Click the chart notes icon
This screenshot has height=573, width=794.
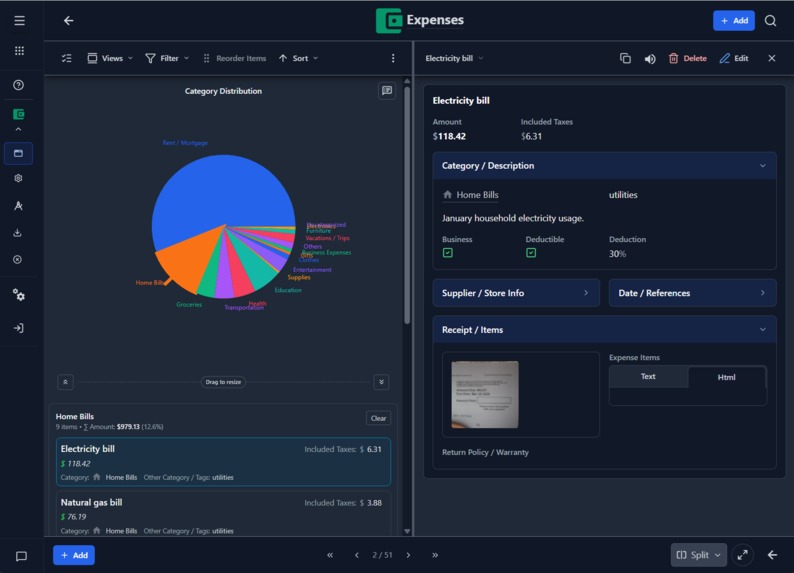[x=387, y=91]
